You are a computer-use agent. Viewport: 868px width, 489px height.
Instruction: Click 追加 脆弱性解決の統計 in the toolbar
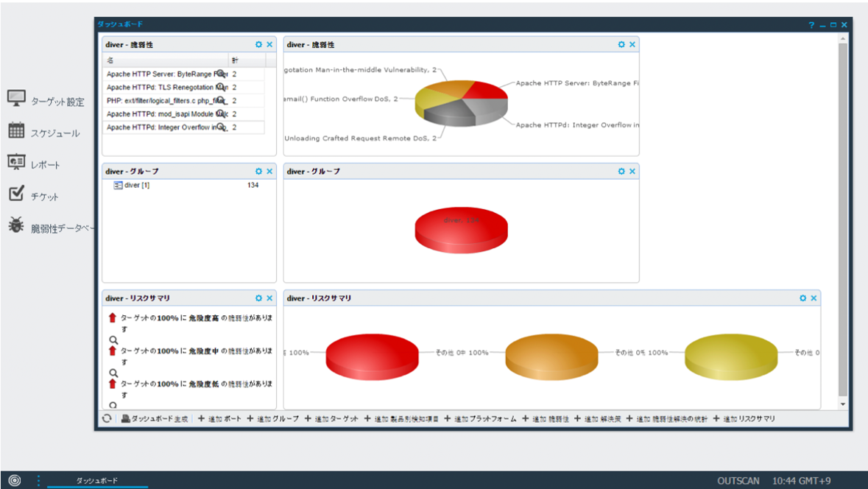click(x=667, y=418)
